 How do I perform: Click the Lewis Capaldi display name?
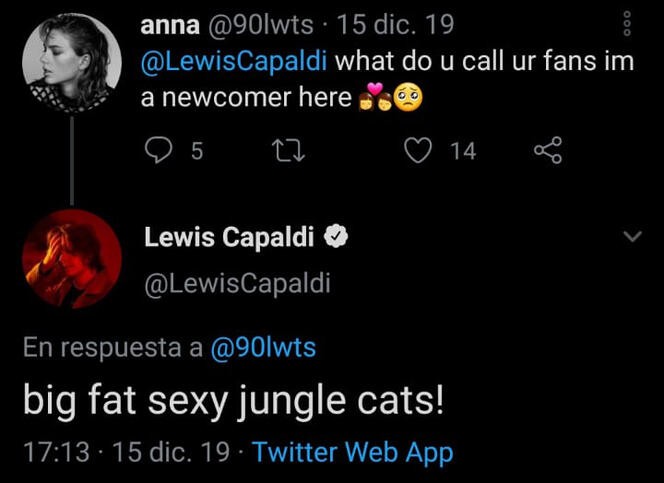[229, 238]
